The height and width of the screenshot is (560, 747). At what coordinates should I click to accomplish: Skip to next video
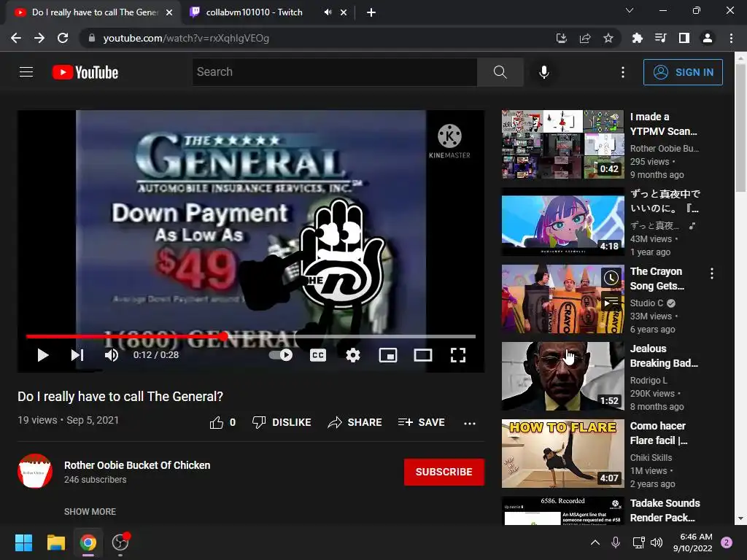(77, 355)
